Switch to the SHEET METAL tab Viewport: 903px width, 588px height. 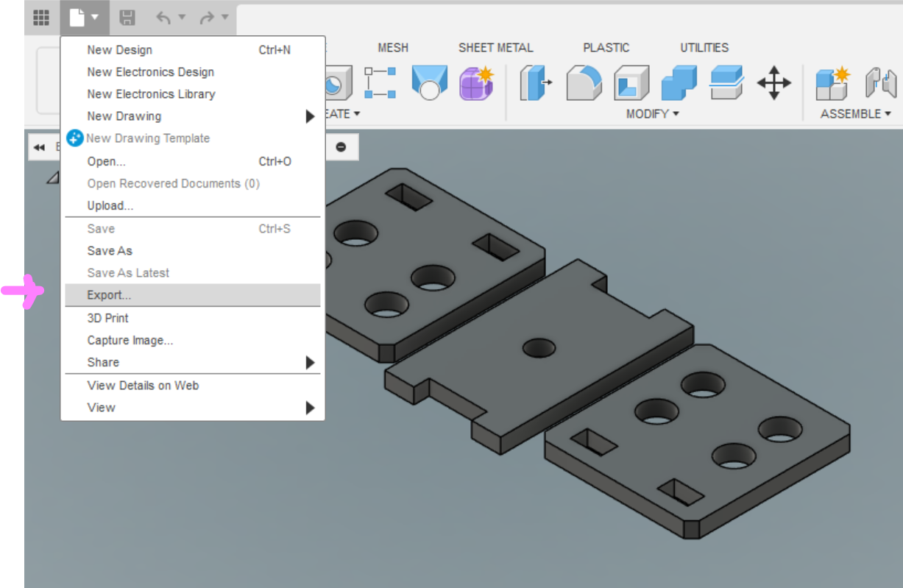tap(495, 48)
